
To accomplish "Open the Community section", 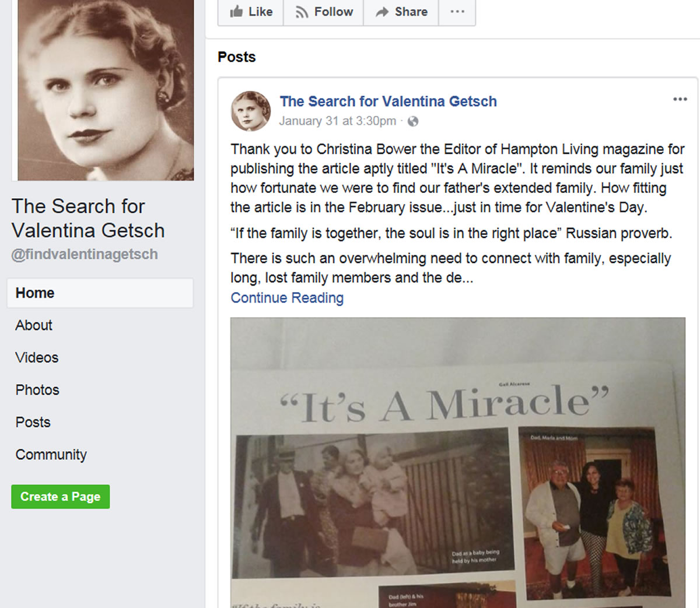I will [51, 455].
